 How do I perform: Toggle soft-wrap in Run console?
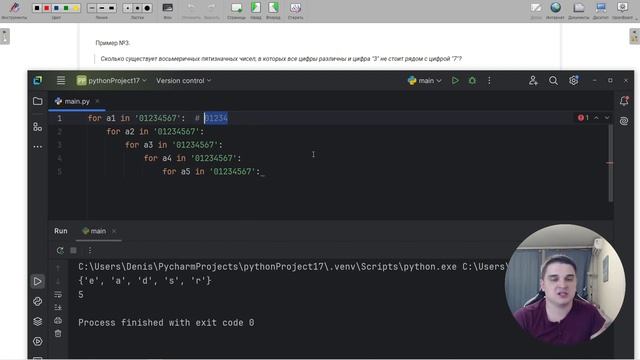tap(58, 294)
